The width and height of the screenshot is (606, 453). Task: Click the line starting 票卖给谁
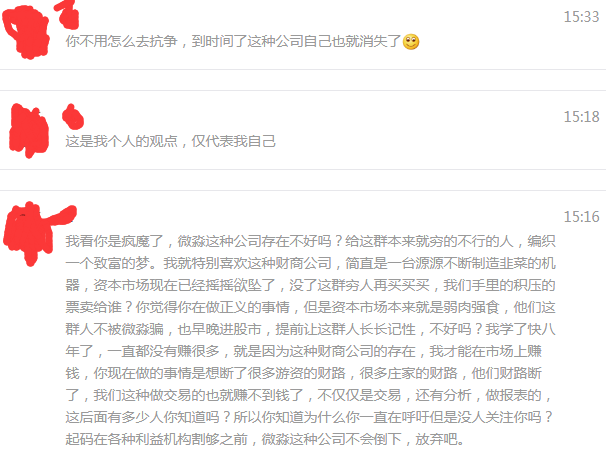pyautogui.click(x=310, y=307)
